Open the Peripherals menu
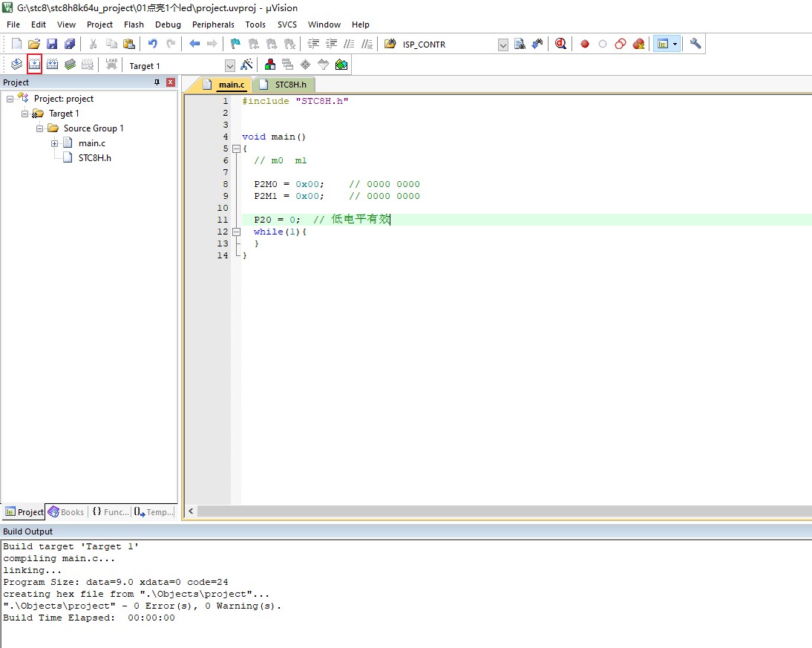The height and width of the screenshot is (648, 812). pyautogui.click(x=213, y=24)
